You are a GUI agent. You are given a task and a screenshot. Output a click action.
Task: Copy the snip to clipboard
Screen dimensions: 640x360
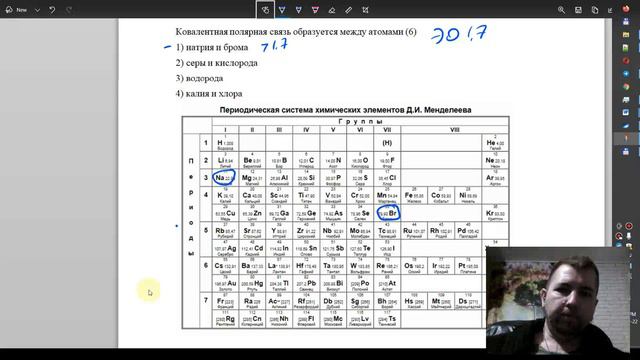[595, 10]
